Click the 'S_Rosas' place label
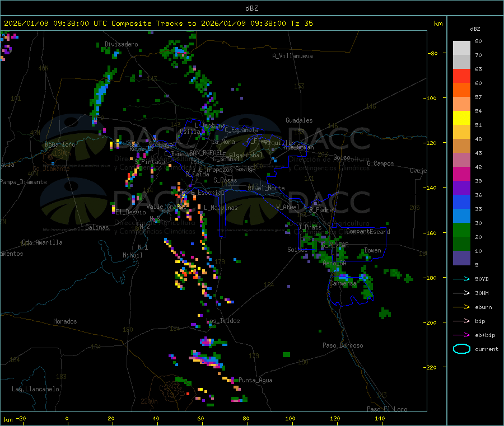The image size is (504, 426). pos(225,180)
